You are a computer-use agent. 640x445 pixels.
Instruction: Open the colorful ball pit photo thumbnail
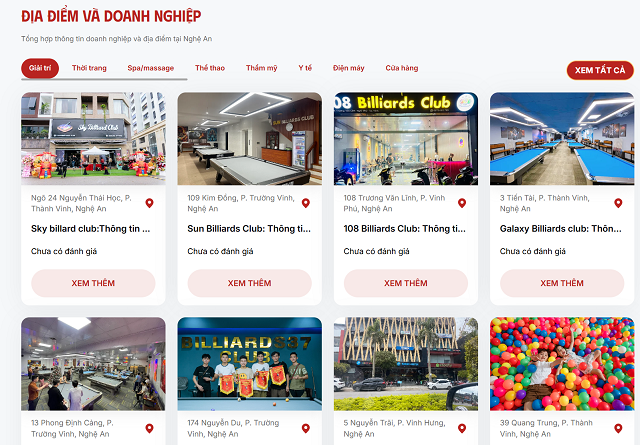(562, 364)
